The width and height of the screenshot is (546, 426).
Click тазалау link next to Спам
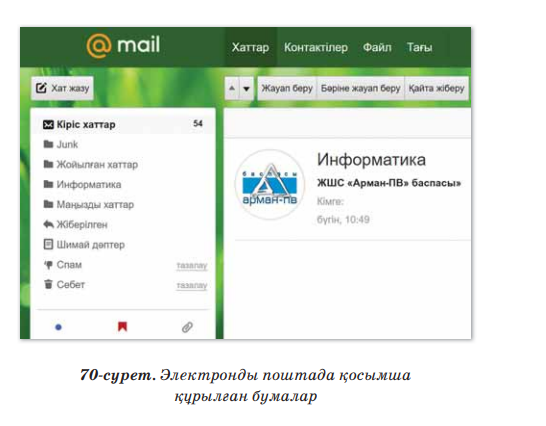(192, 266)
